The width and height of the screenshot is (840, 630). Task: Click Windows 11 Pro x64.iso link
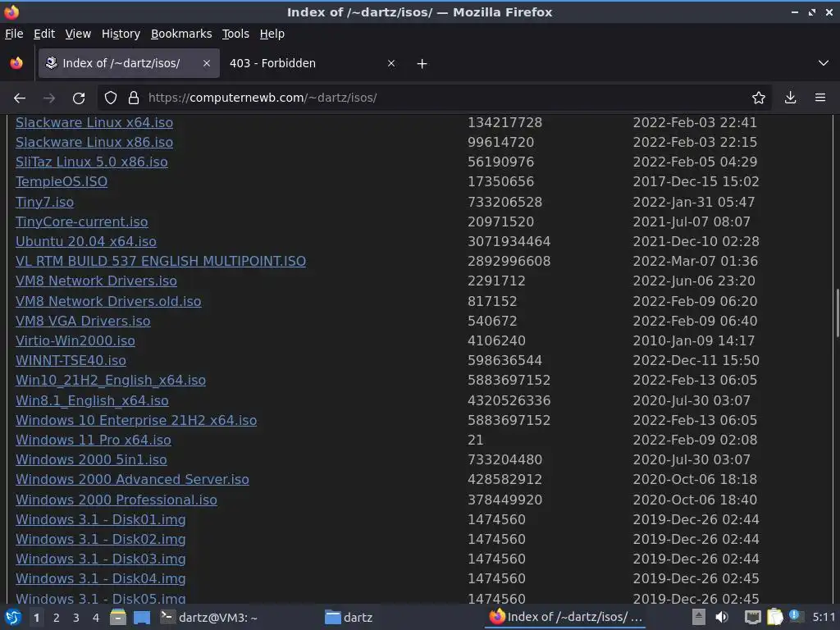click(x=94, y=441)
